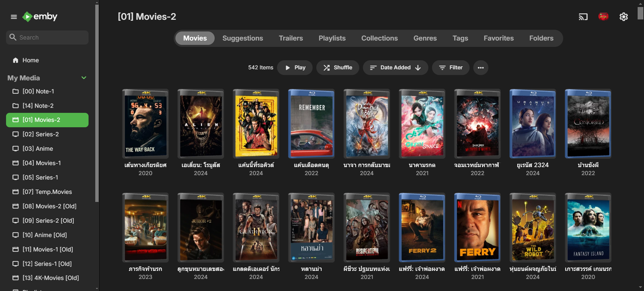Viewport: 644px width, 291px height.
Task: Open the settings gear icon
Action: [x=624, y=17]
